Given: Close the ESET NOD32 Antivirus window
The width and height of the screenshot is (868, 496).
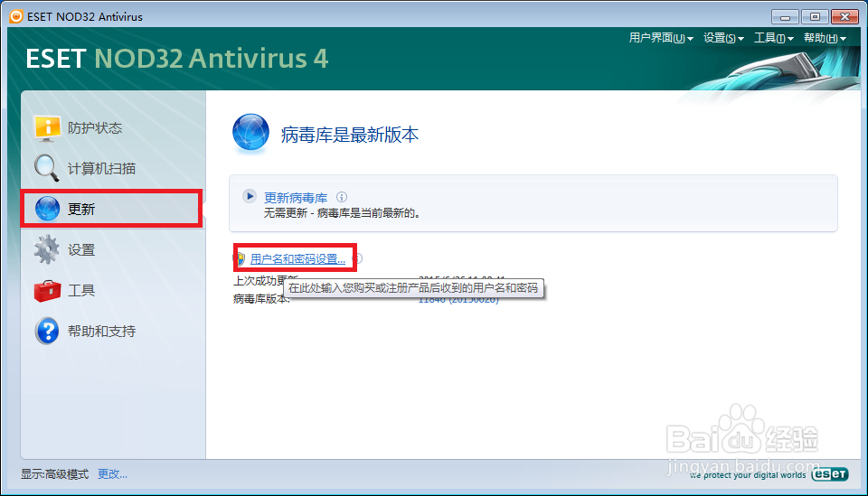Looking at the screenshot, I should coord(844,16).
